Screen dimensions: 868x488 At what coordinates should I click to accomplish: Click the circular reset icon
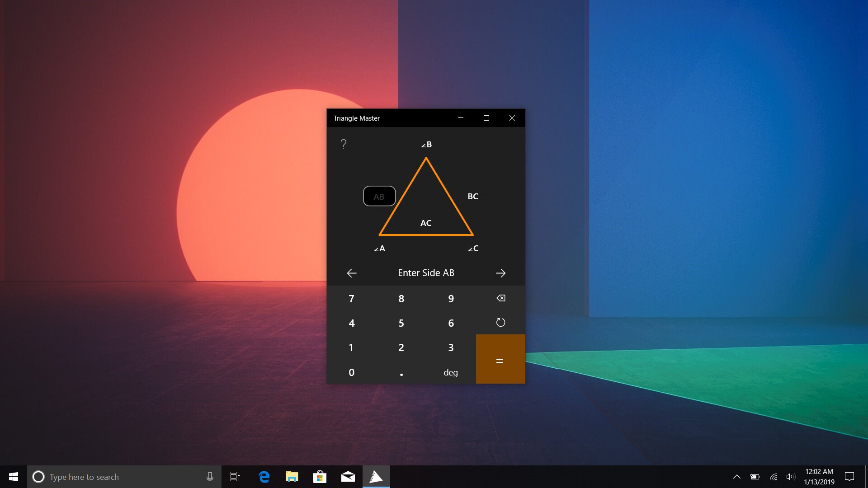tap(500, 323)
